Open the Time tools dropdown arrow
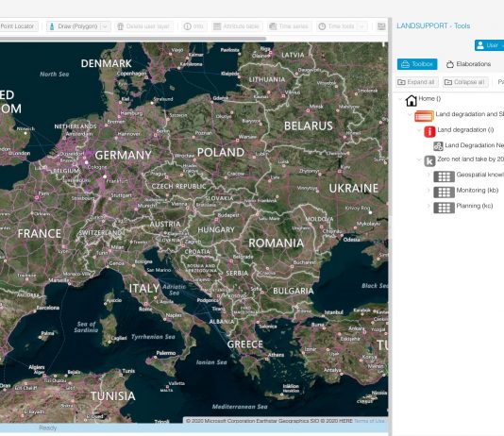504x436 pixels. tap(362, 26)
